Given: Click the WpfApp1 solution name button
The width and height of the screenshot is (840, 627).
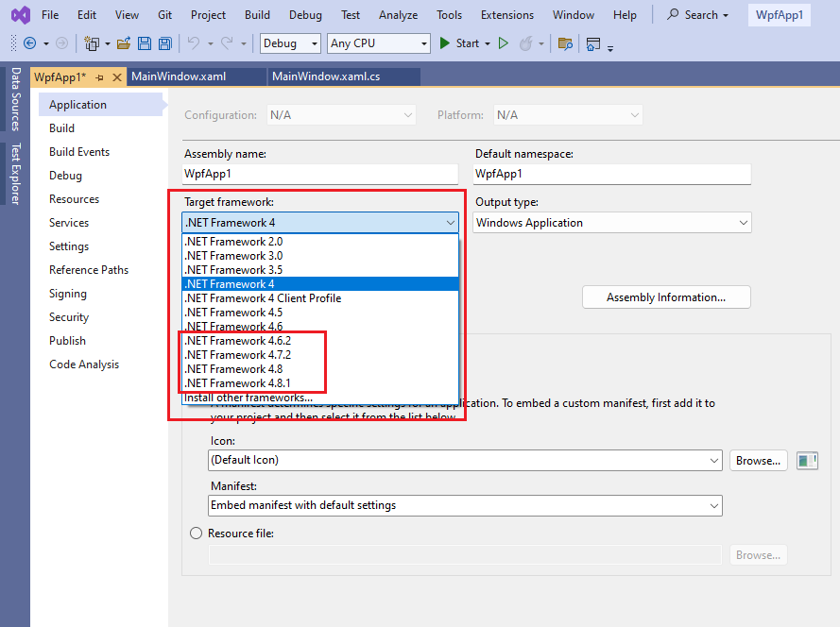Looking at the screenshot, I should tap(779, 15).
